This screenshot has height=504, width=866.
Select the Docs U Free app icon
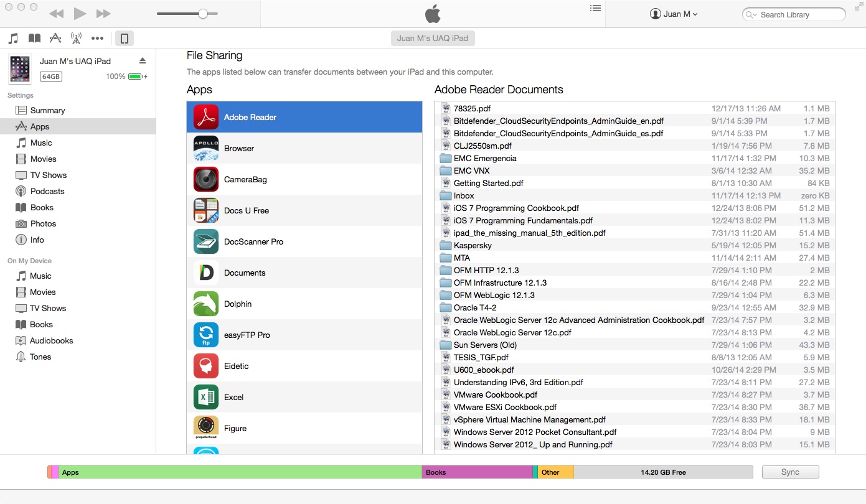[206, 210]
